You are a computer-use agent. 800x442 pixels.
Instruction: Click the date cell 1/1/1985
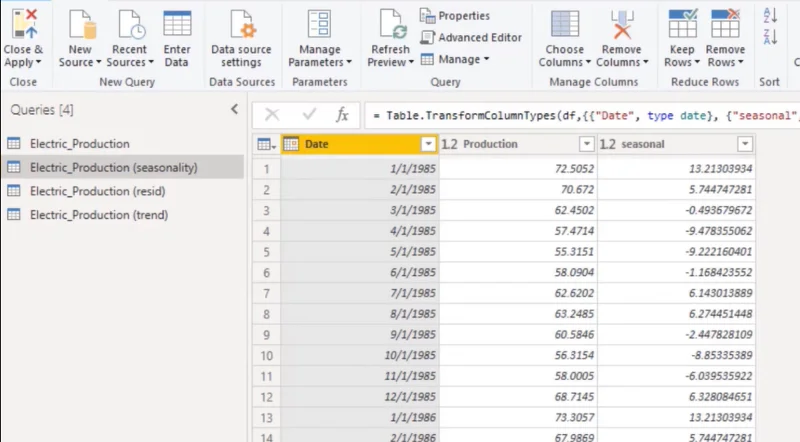pos(360,169)
